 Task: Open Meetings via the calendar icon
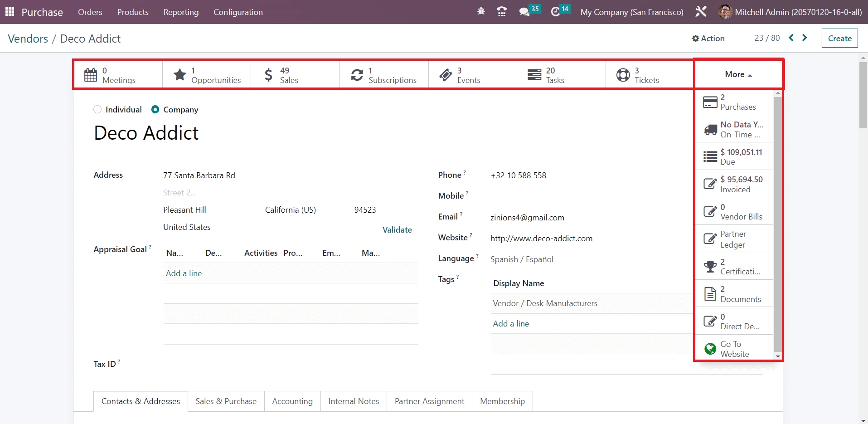pos(91,75)
